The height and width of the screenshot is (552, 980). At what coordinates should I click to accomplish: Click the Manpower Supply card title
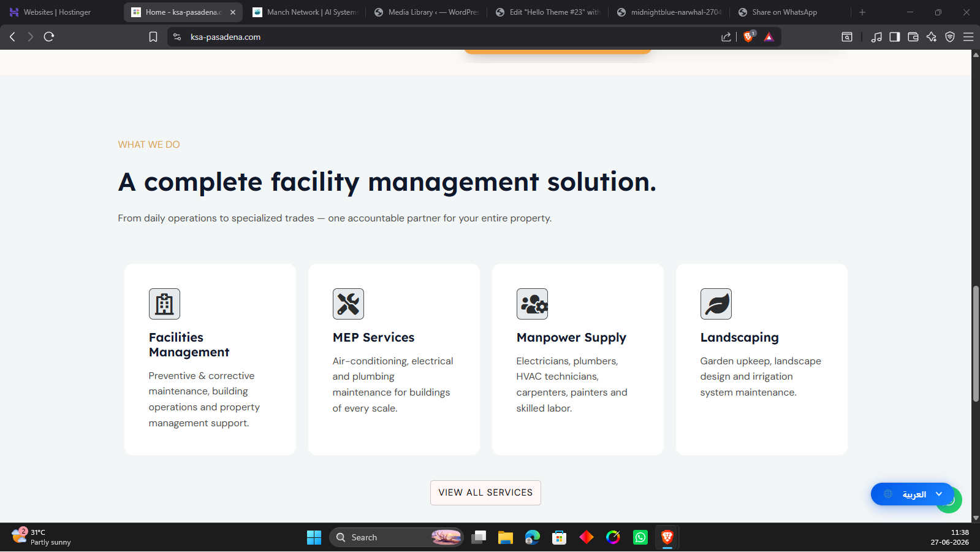[571, 338]
